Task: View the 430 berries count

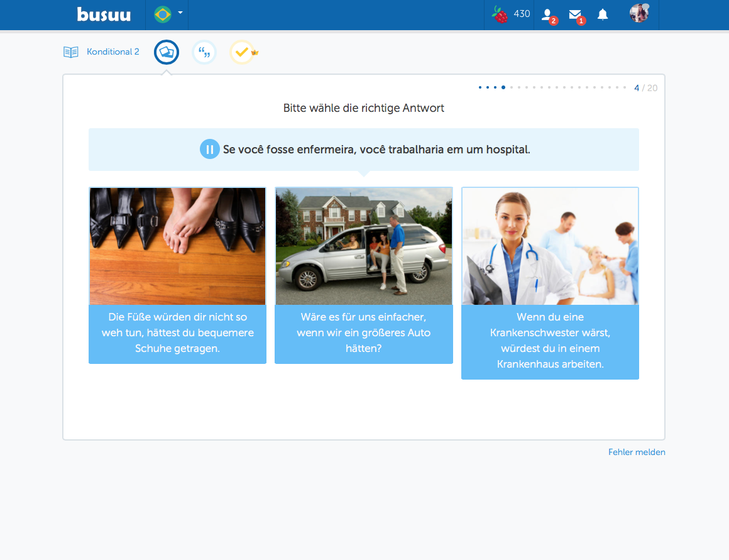Action: coord(522,14)
